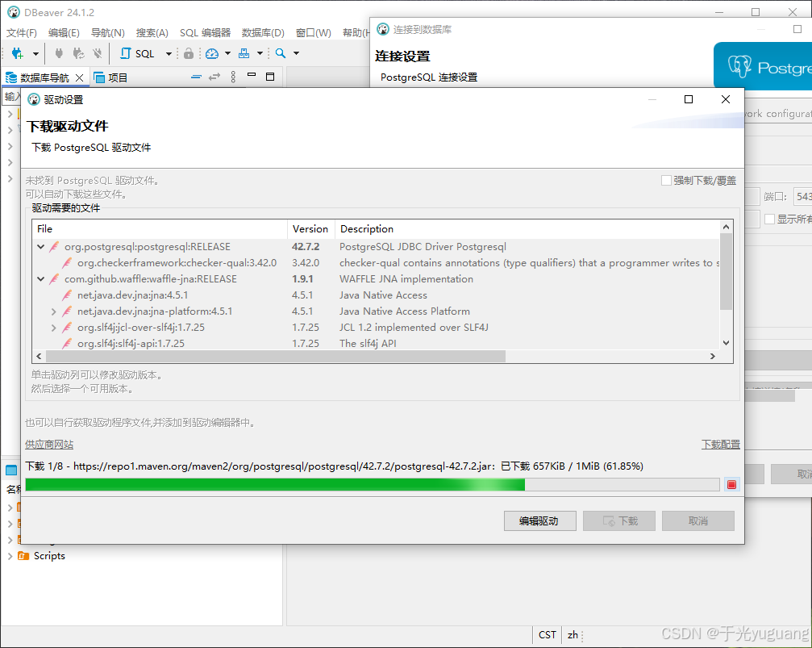
Task: Click the 端口 port input field
Action: click(x=802, y=196)
